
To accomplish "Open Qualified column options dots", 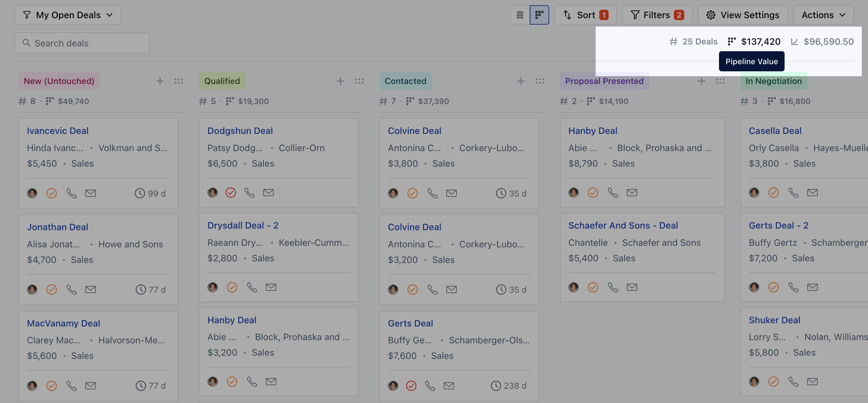I will coord(359,81).
